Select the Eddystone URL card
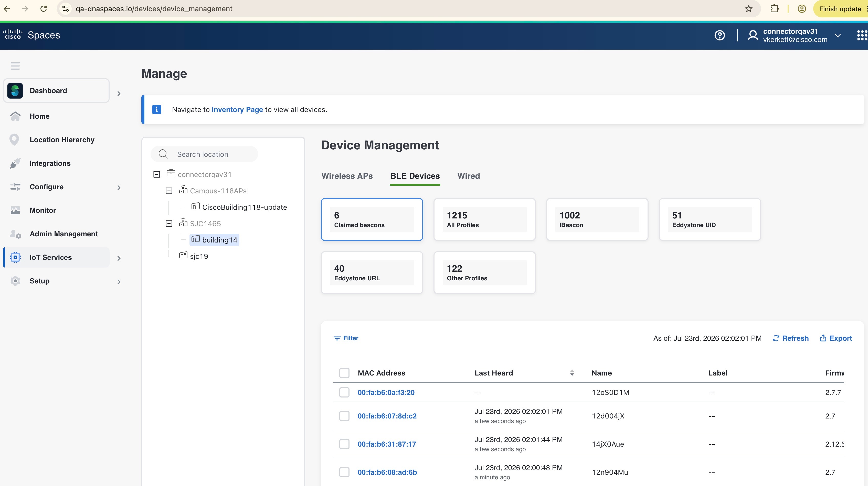 [x=372, y=273]
